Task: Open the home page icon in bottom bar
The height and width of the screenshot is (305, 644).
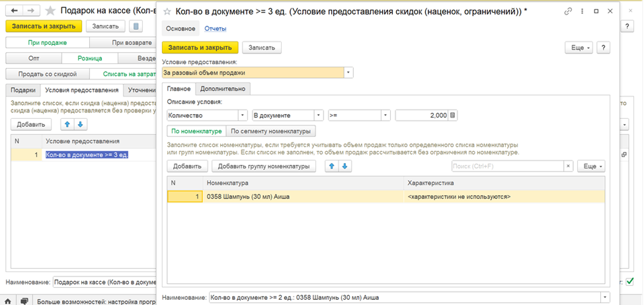Action: 8,301
